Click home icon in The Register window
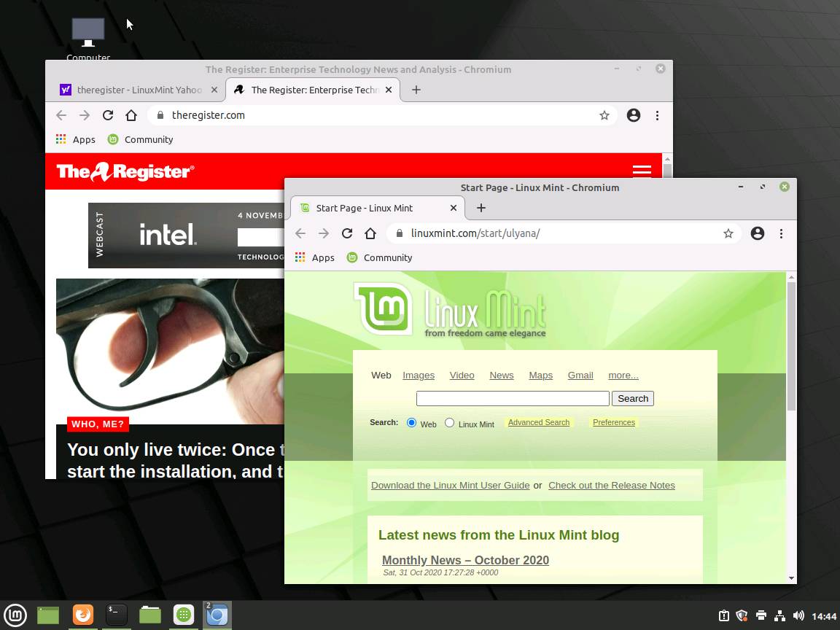 [131, 115]
